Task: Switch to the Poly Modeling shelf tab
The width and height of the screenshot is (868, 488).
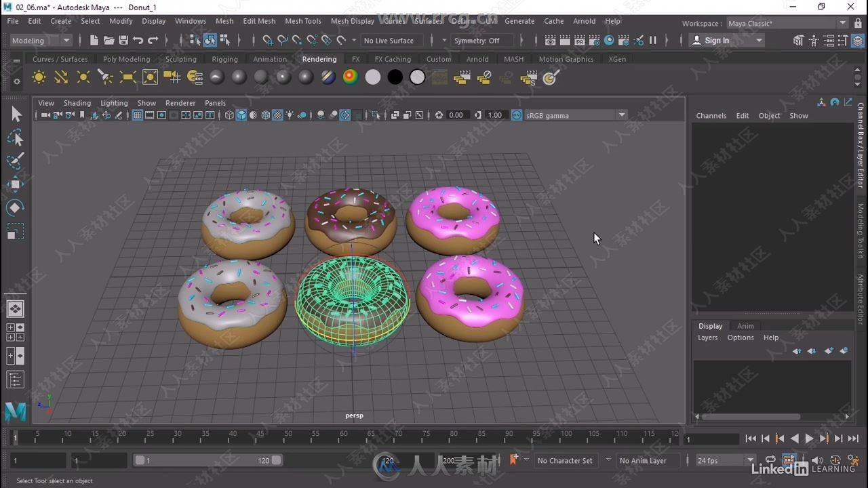Action: click(x=126, y=59)
